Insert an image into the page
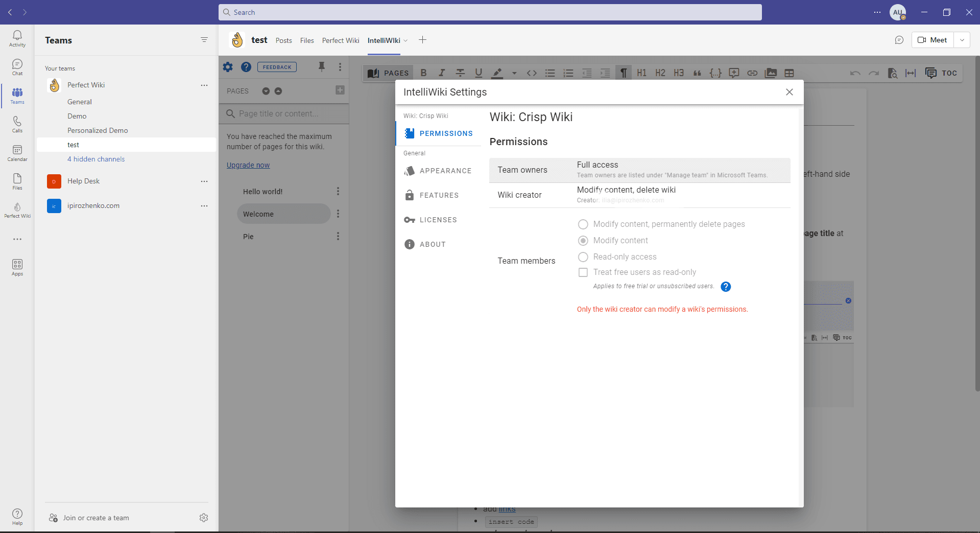 pyautogui.click(x=771, y=73)
